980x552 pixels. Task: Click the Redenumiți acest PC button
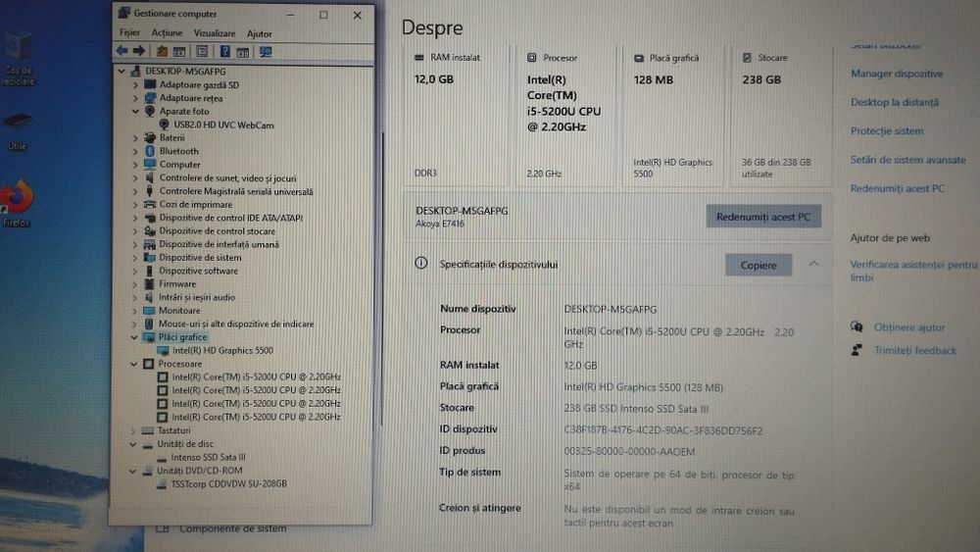click(x=763, y=217)
